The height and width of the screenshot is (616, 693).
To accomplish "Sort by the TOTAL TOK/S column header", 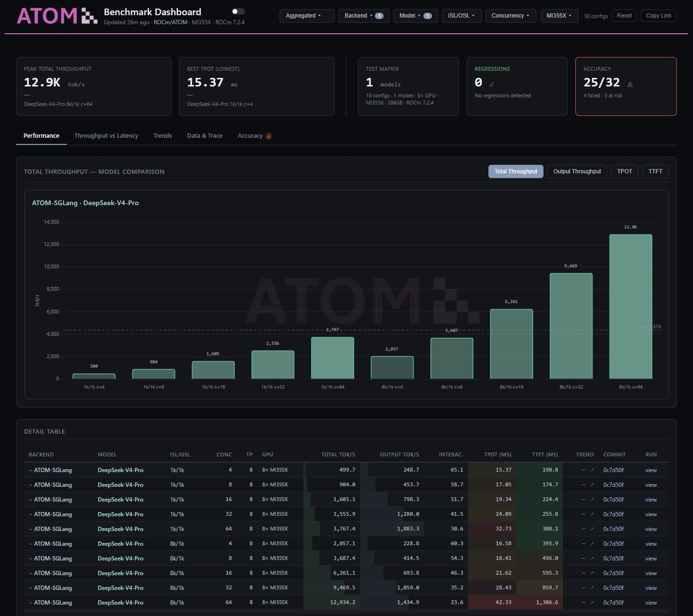I will (x=338, y=455).
